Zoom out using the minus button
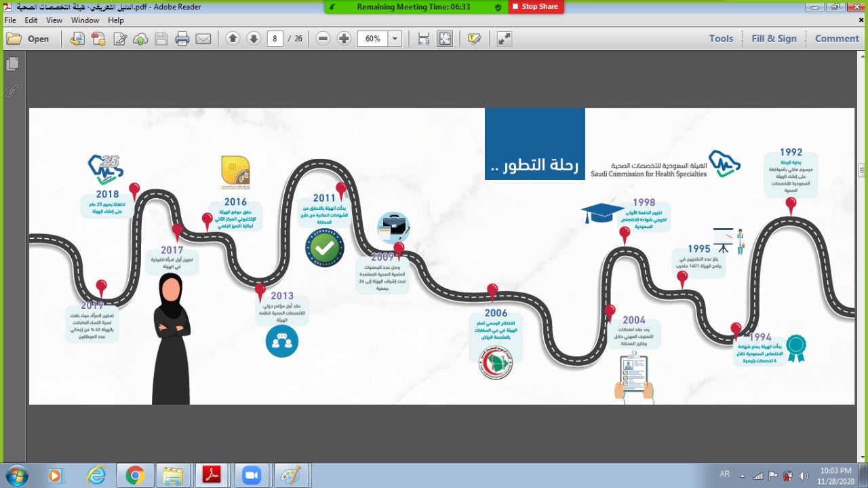The width and height of the screenshot is (868, 488). point(323,39)
